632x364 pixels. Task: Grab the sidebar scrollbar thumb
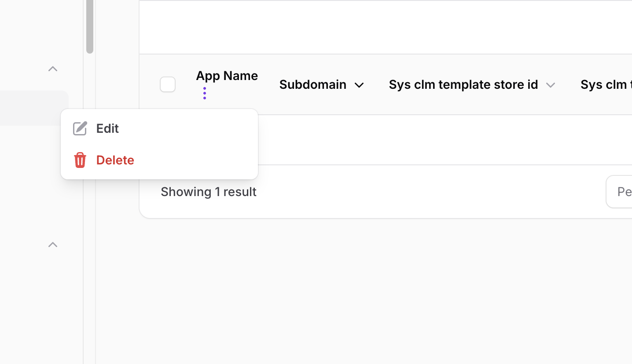click(x=90, y=26)
